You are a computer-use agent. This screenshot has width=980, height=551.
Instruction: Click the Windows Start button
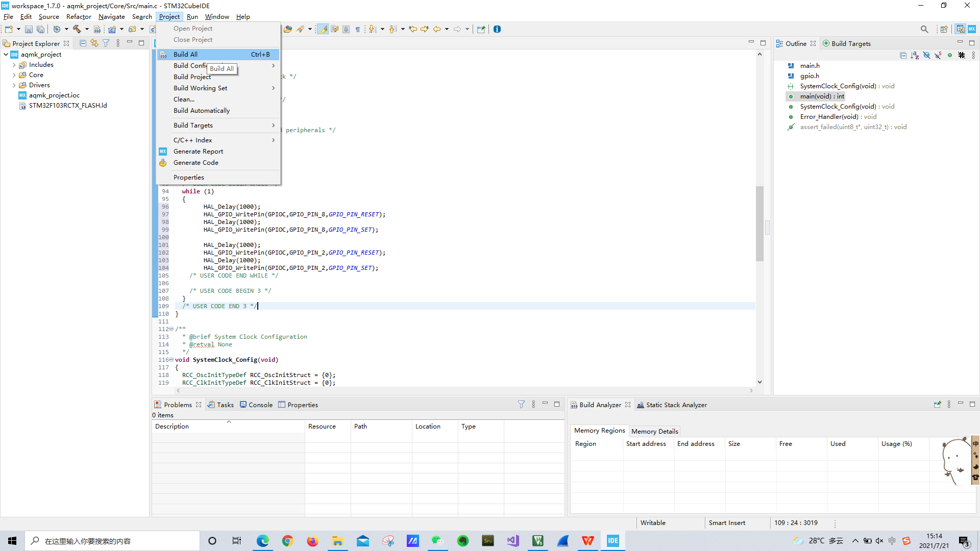(12, 541)
